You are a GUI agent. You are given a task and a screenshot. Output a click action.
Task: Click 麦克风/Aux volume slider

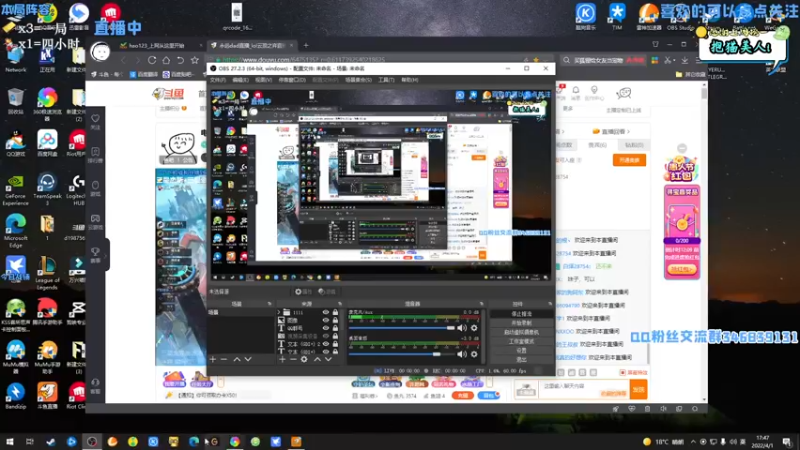[x=402, y=328]
